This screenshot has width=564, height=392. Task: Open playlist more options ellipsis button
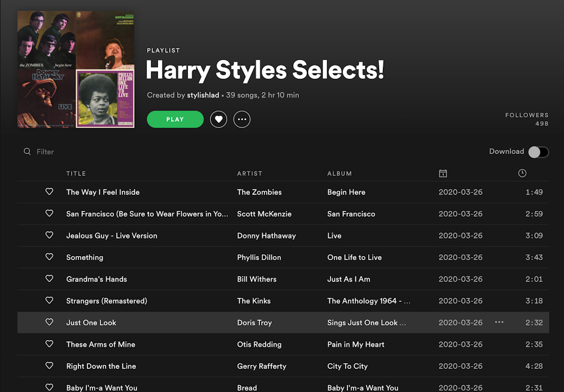242,120
